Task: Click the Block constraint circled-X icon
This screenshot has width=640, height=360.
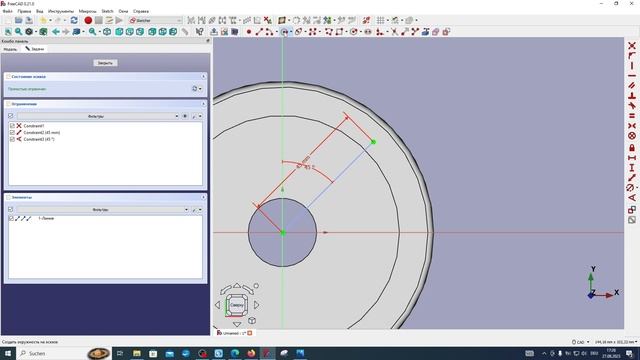Action: click(632, 136)
